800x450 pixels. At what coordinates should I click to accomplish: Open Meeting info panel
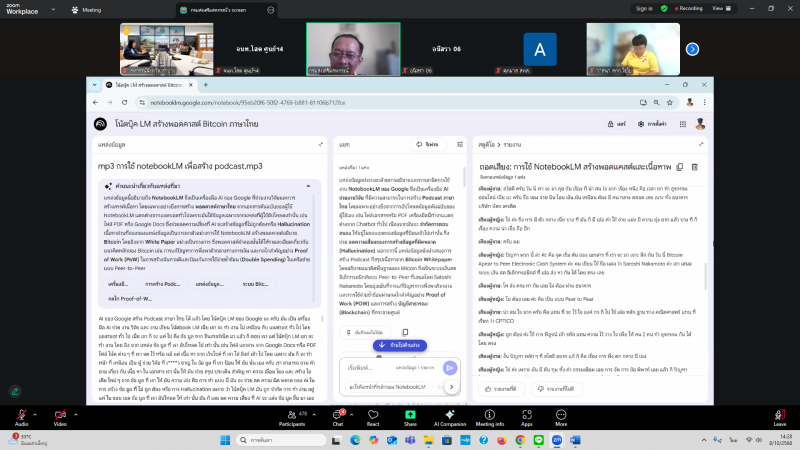(490, 415)
